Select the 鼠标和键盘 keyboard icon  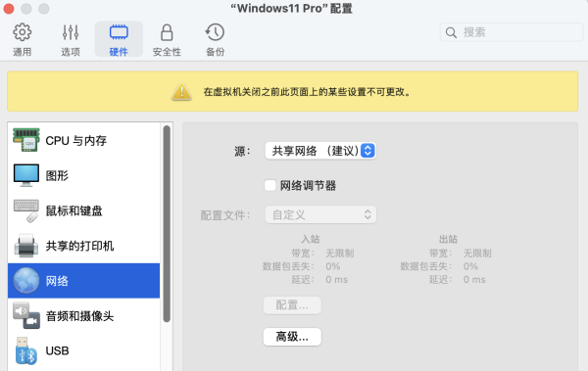(25, 210)
